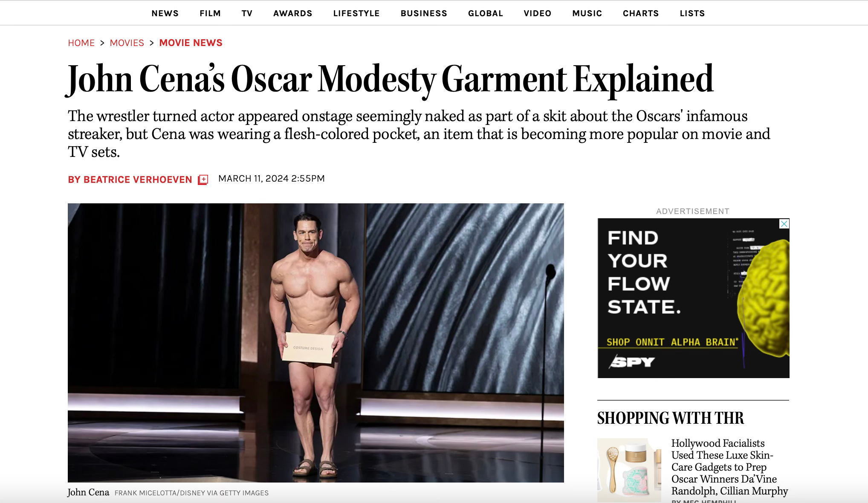Open the CHARTS page
Image resolution: width=868 pixels, height=503 pixels.
pos(641,13)
